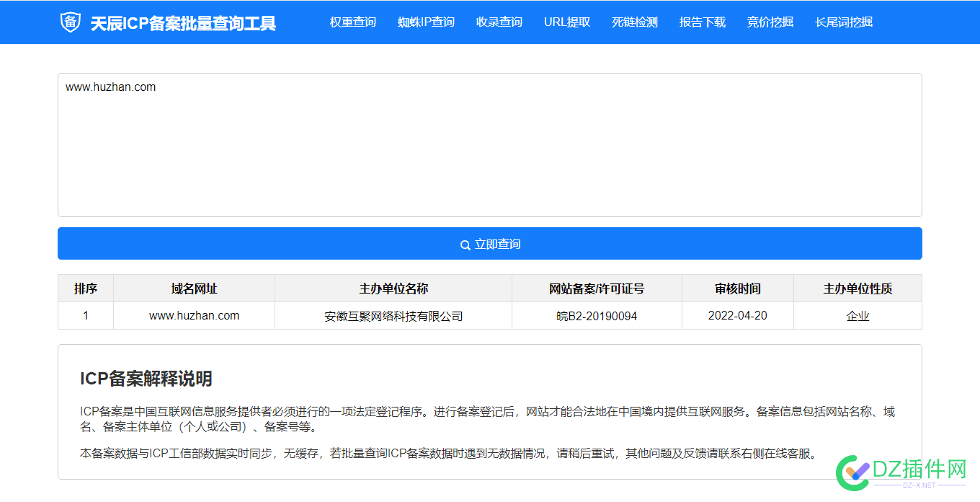Select 死链检测 in navigation
The width and height of the screenshot is (980, 502).
pyautogui.click(x=635, y=22)
